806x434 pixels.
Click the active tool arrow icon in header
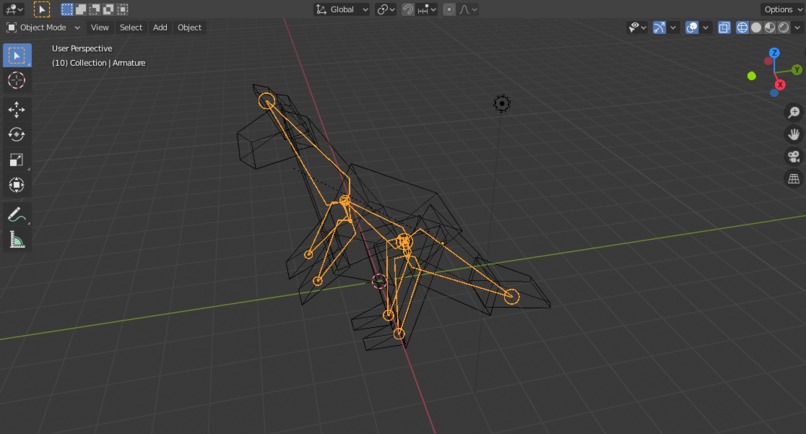click(42, 9)
